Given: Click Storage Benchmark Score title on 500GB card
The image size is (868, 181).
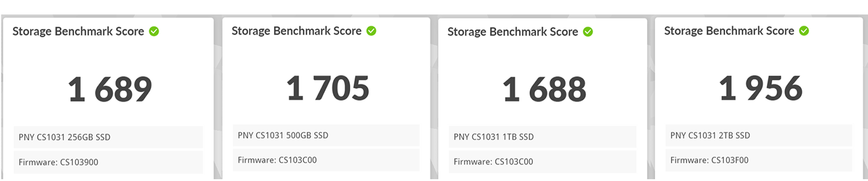Looking at the screenshot, I should 297,31.
